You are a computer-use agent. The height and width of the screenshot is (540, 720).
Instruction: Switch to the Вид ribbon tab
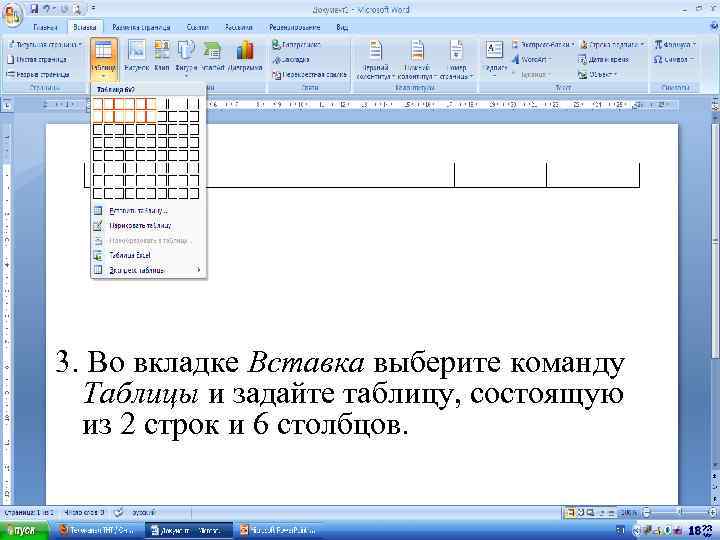pos(342,28)
